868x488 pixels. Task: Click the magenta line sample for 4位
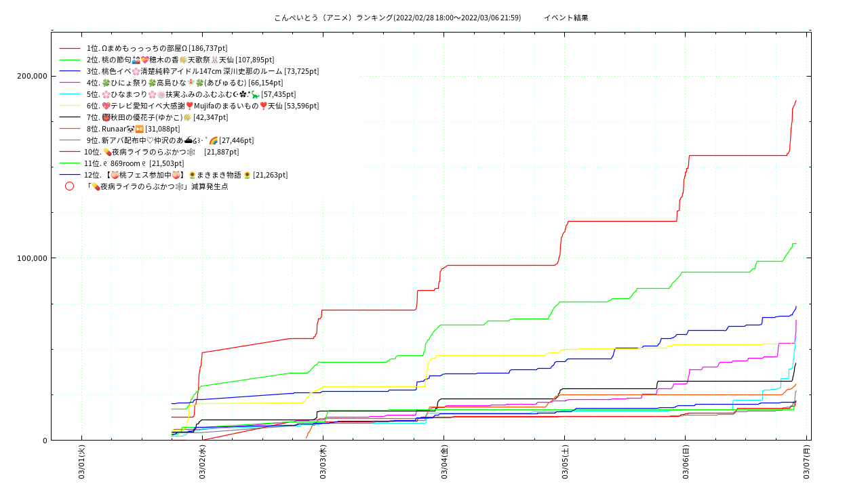pos(69,83)
